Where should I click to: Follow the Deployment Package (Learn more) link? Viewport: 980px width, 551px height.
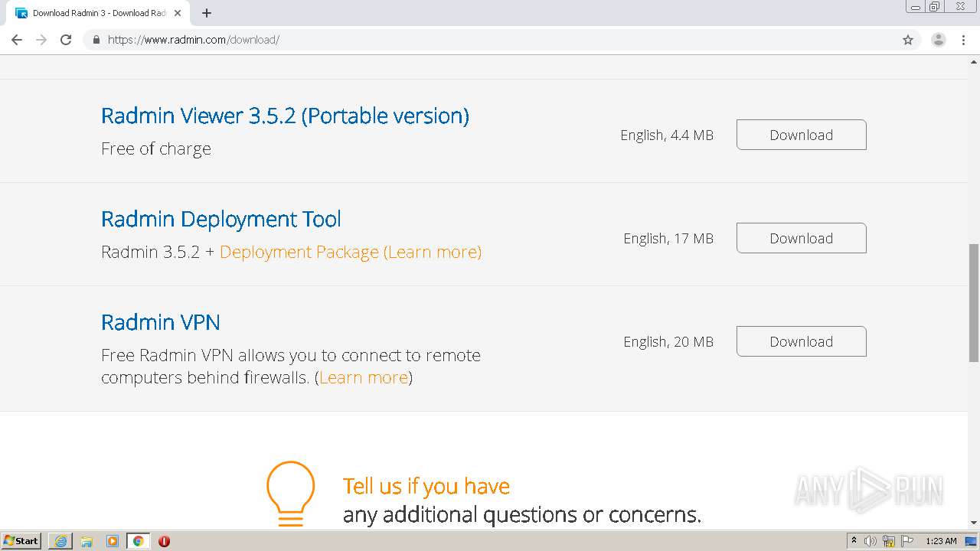point(351,252)
